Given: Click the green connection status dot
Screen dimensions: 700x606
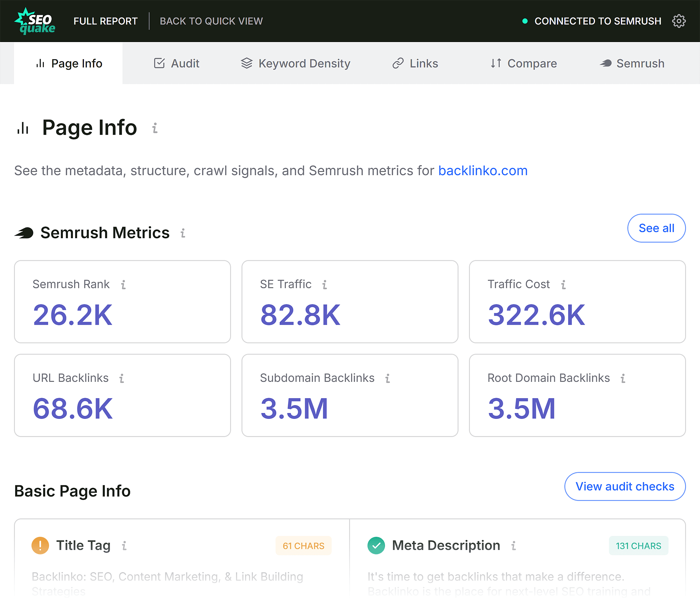Looking at the screenshot, I should tap(524, 21).
